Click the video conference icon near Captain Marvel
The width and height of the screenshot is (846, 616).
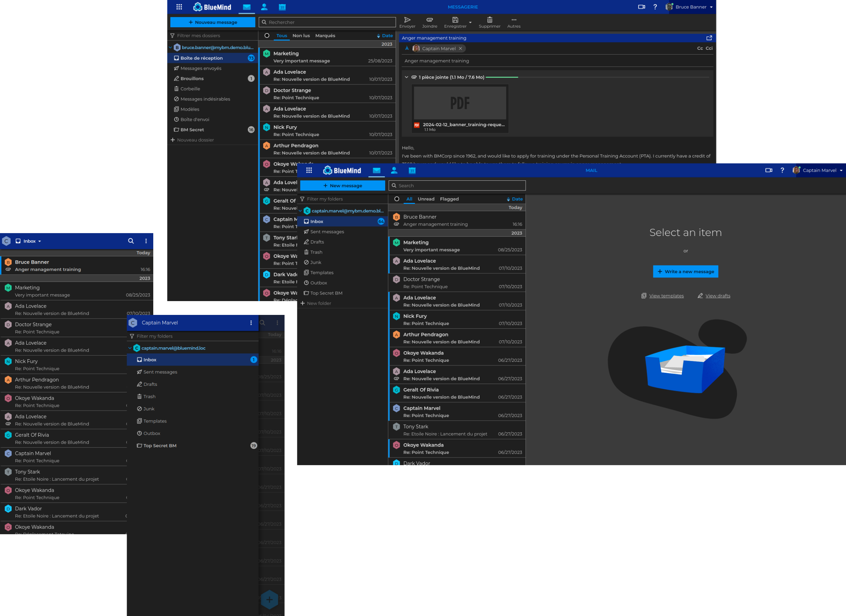point(768,171)
